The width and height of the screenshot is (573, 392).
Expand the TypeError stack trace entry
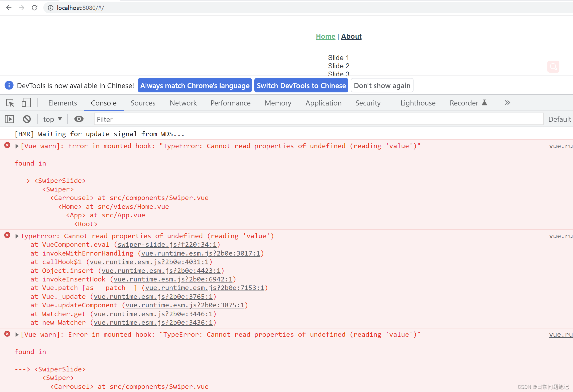point(17,236)
